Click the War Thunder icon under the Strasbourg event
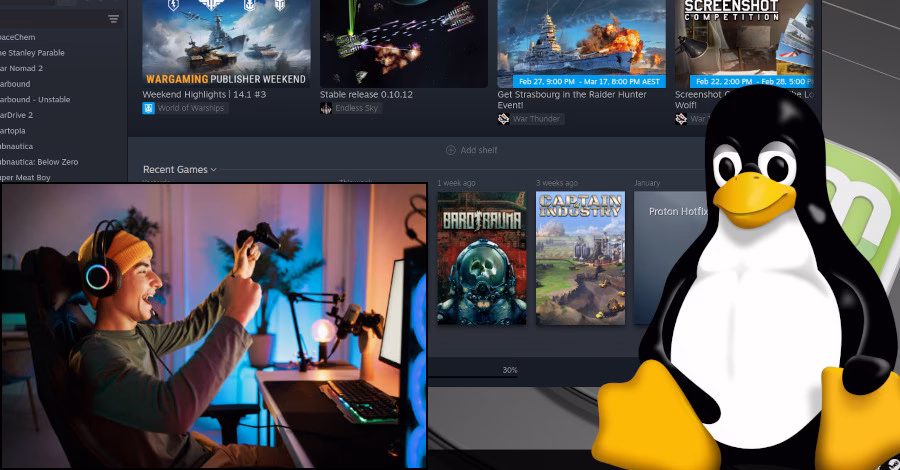 coord(503,119)
